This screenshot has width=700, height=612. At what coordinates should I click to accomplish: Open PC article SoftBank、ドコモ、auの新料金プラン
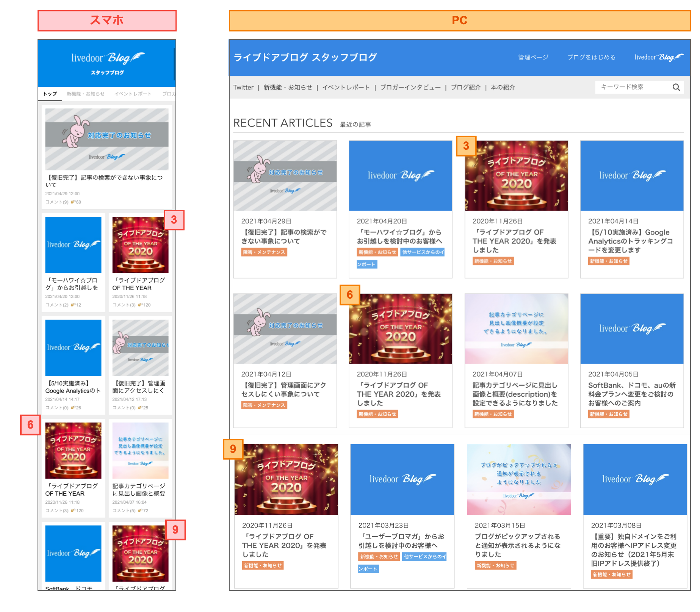[632, 394]
